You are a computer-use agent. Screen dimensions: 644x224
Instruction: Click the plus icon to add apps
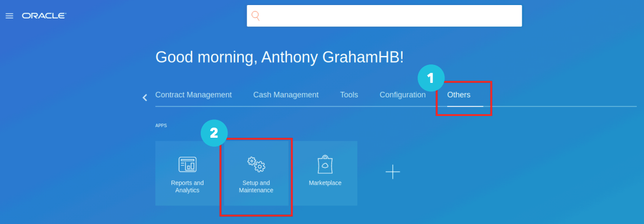[392, 172]
